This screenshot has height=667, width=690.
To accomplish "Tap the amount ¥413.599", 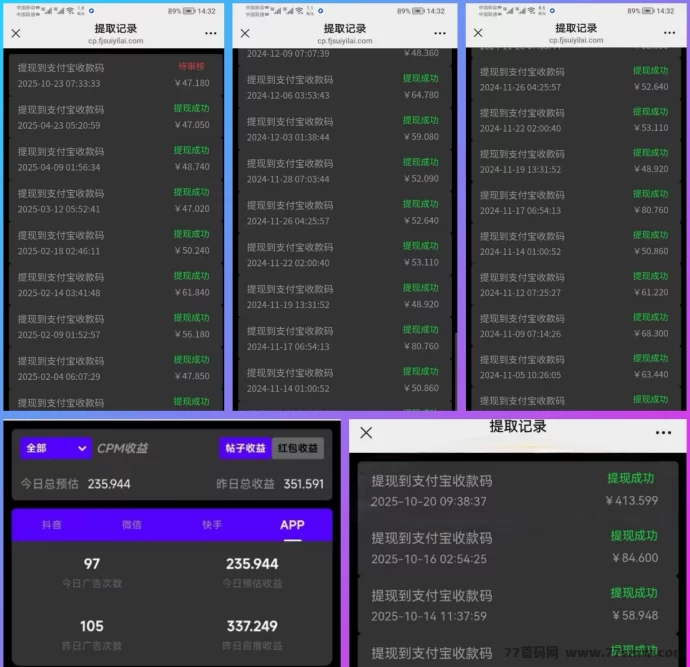I will (x=632, y=501).
